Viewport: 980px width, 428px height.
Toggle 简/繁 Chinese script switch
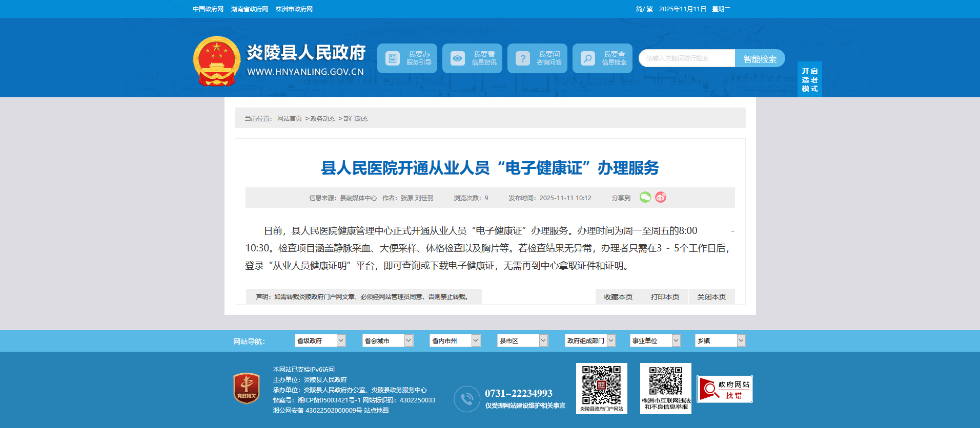pos(644,9)
